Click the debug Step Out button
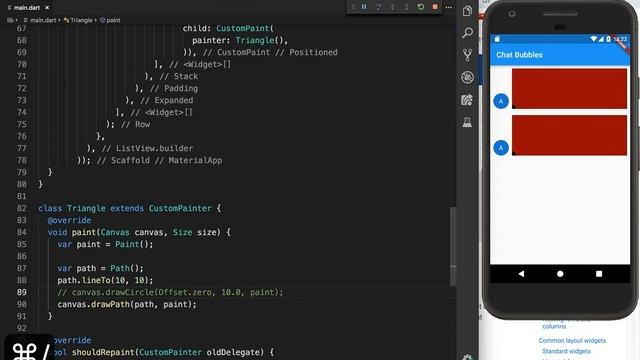The image size is (640, 360). pyautogui.click(x=407, y=7)
